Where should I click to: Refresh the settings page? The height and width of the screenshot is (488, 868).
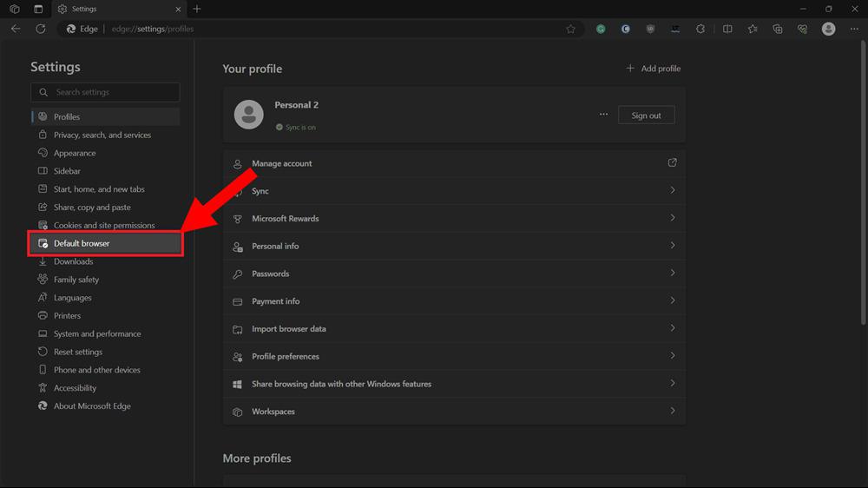coord(41,29)
